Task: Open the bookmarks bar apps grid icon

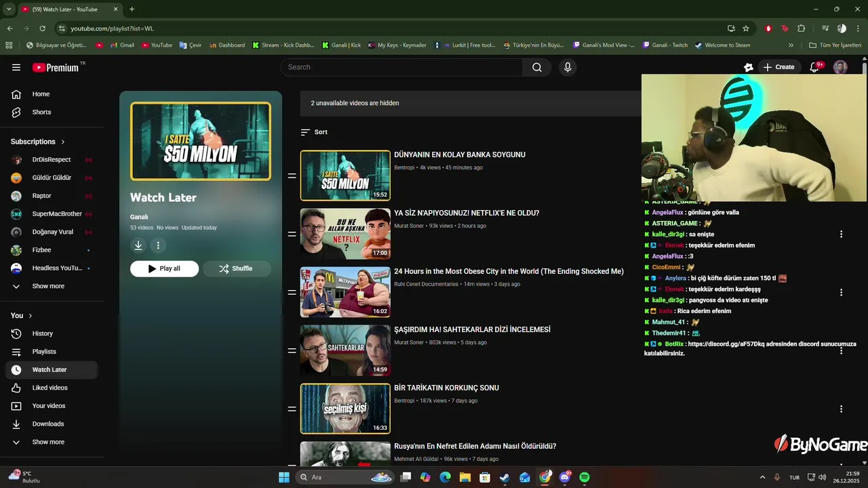Action: click(x=9, y=45)
